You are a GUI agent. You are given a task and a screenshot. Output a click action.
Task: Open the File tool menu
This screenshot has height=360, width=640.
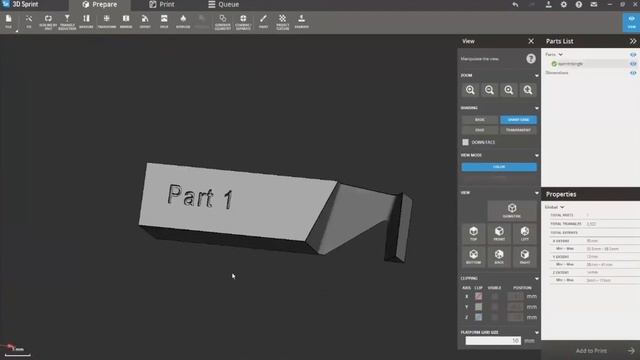click(x=9, y=22)
